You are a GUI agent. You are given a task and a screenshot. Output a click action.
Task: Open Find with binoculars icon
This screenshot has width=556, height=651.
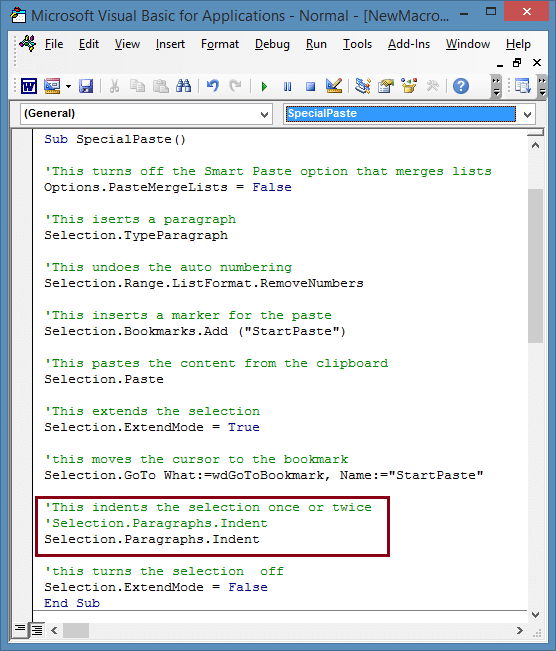(x=184, y=86)
